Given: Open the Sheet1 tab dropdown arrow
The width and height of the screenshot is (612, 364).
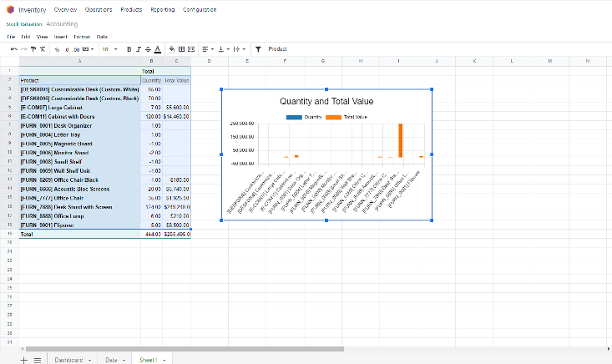Looking at the screenshot, I should coord(164,360).
